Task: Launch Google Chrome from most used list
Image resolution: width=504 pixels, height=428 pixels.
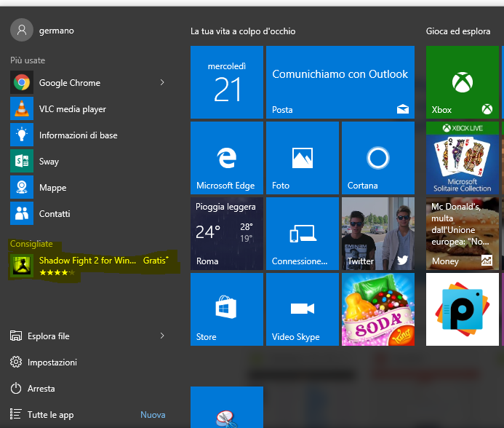Action: pyautogui.click(x=89, y=83)
